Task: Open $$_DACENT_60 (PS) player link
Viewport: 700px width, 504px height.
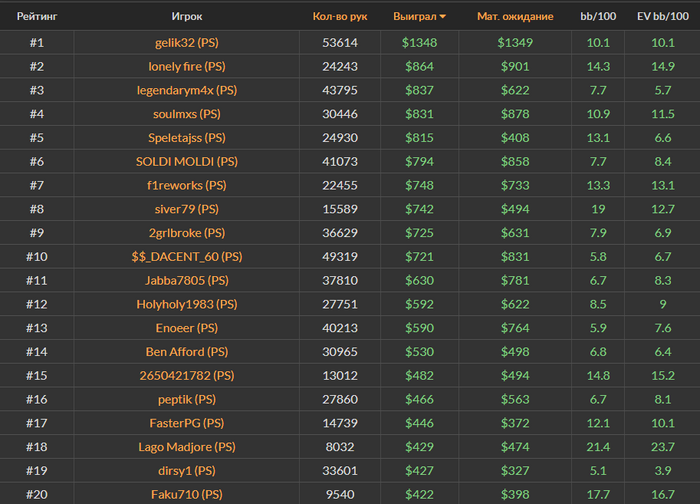Action: tap(187, 257)
